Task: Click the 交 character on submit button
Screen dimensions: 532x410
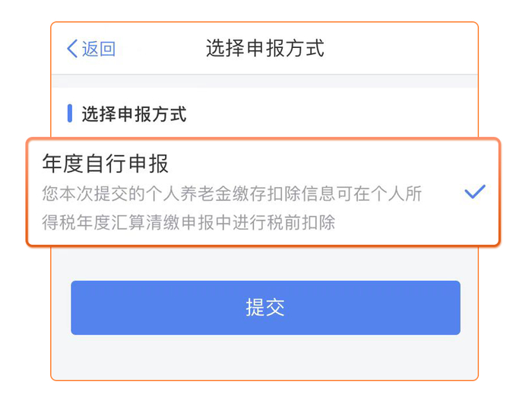Action: (x=275, y=307)
